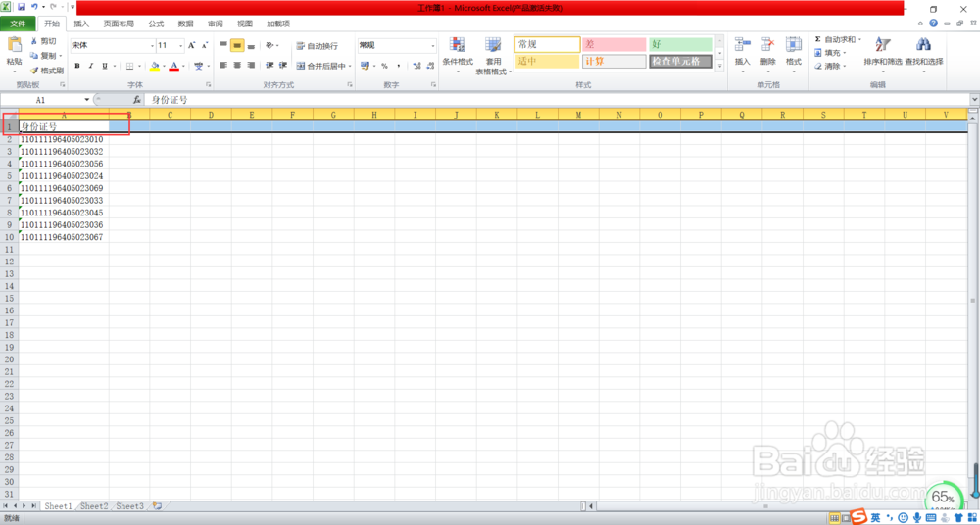
Task: Expand the cell styles gallery
Action: [719, 66]
